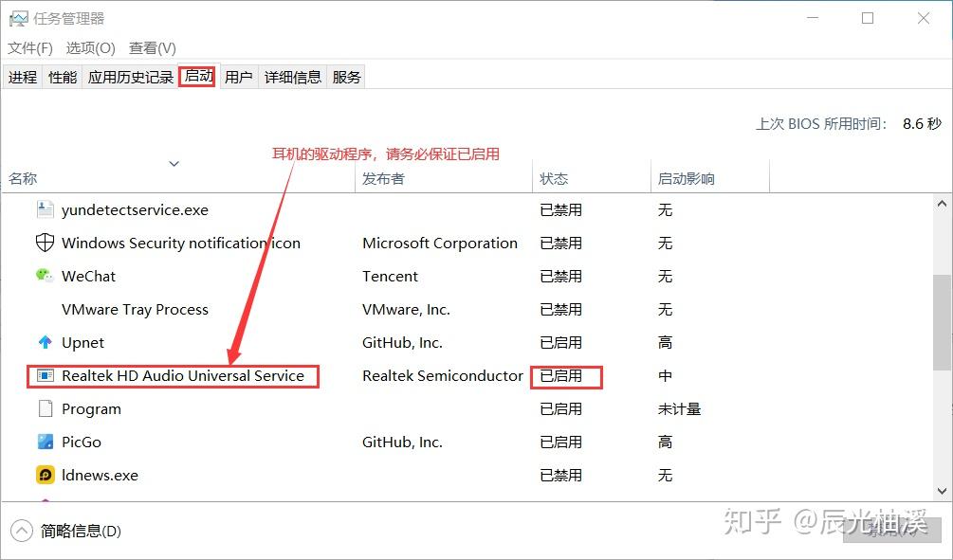The height and width of the screenshot is (560, 953).
Task: Select the VMware Tray Process entry
Action: coord(135,309)
